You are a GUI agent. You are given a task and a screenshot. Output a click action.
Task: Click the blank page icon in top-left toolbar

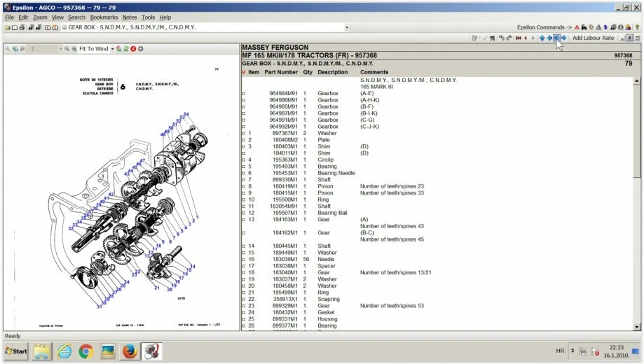(x=15, y=27)
